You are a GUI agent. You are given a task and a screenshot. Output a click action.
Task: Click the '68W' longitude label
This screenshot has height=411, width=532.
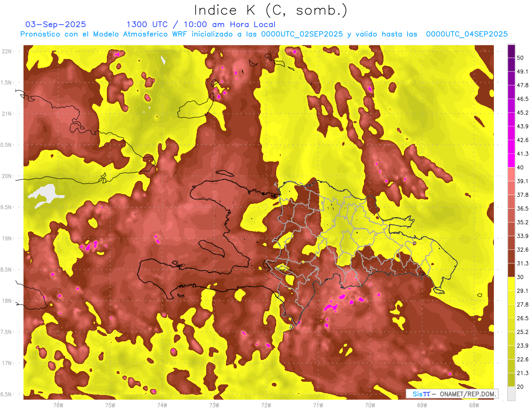tap(474, 405)
